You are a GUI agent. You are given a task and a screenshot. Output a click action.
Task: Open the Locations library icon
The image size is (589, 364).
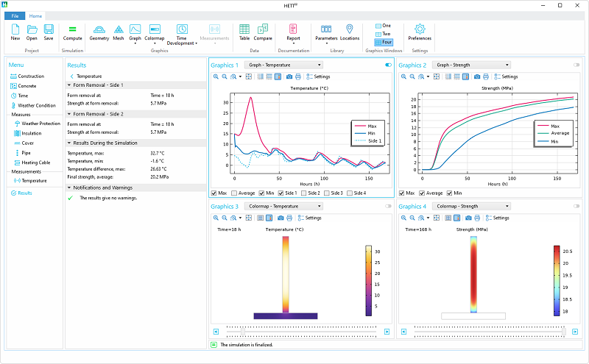(x=350, y=31)
